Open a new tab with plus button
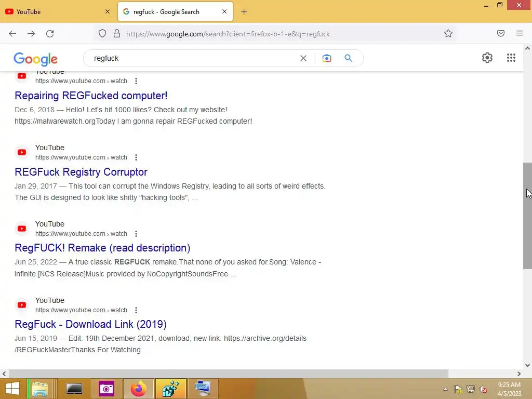The height and width of the screenshot is (399, 532). (x=244, y=12)
